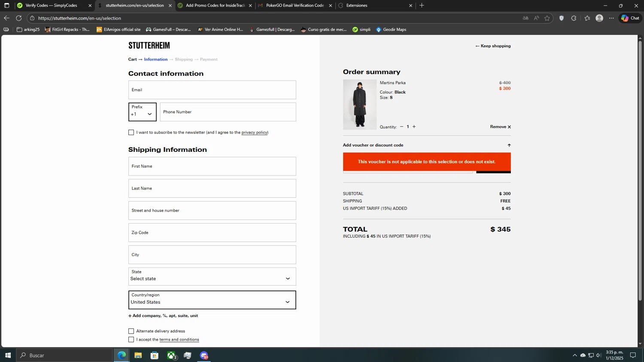The width and height of the screenshot is (644, 362).
Task: Switch to Verify Codes SimplyCodes tab
Action: point(52,6)
